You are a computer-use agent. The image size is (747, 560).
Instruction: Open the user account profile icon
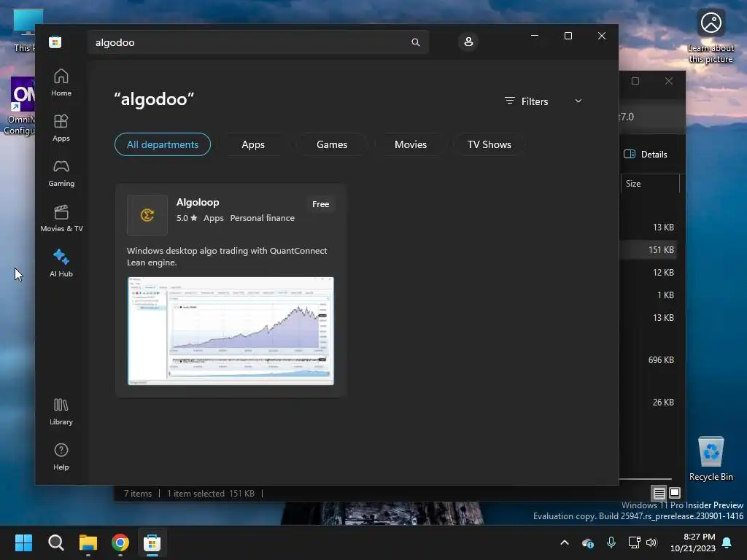coord(468,42)
